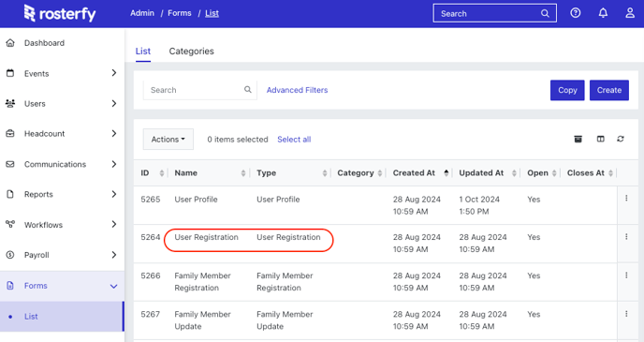644x342 pixels.
Task: Open the help question mark icon
Action: (576, 13)
